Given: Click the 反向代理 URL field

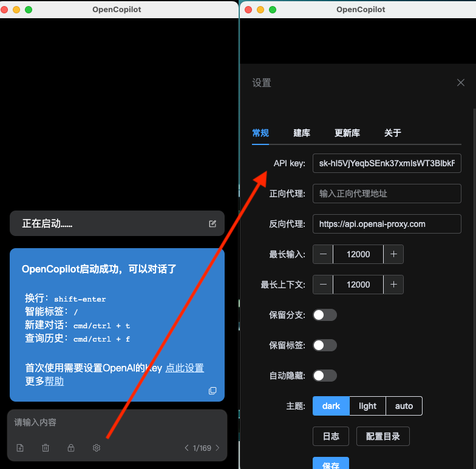Looking at the screenshot, I should [x=387, y=224].
